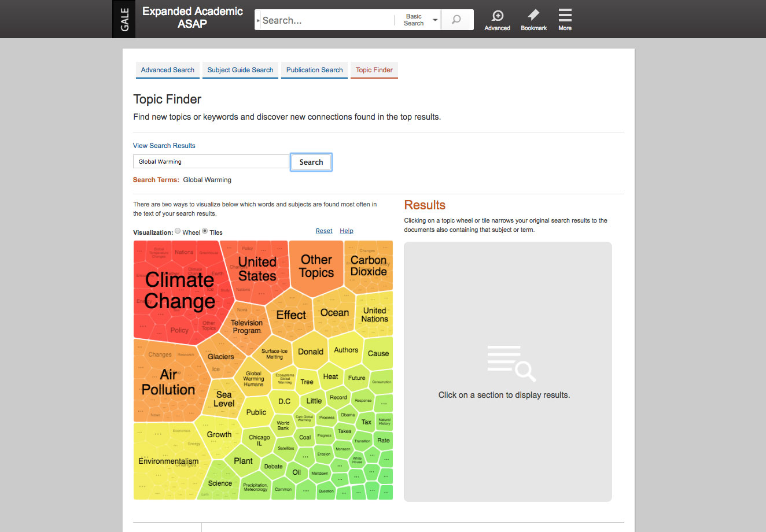Open View Search Results link

point(164,146)
